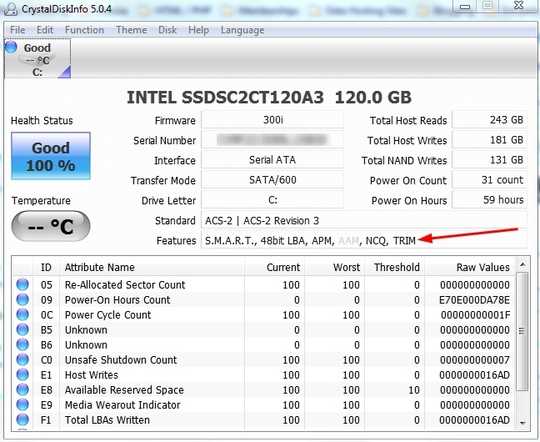The image size is (540, 442).
Task: Click status icon for Power Cycle Count
Action: click(x=22, y=315)
